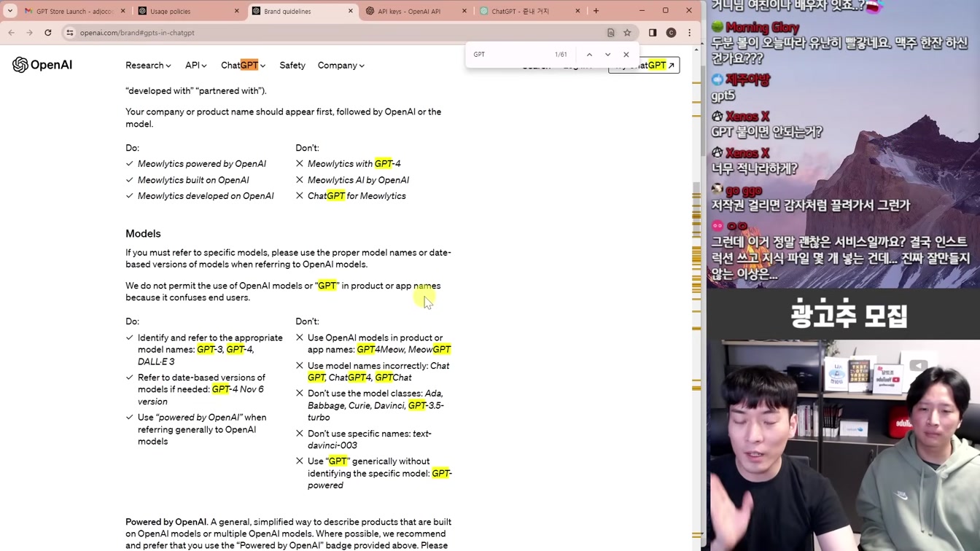
Task: Click the address bar URL
Action: pos(137,33)
